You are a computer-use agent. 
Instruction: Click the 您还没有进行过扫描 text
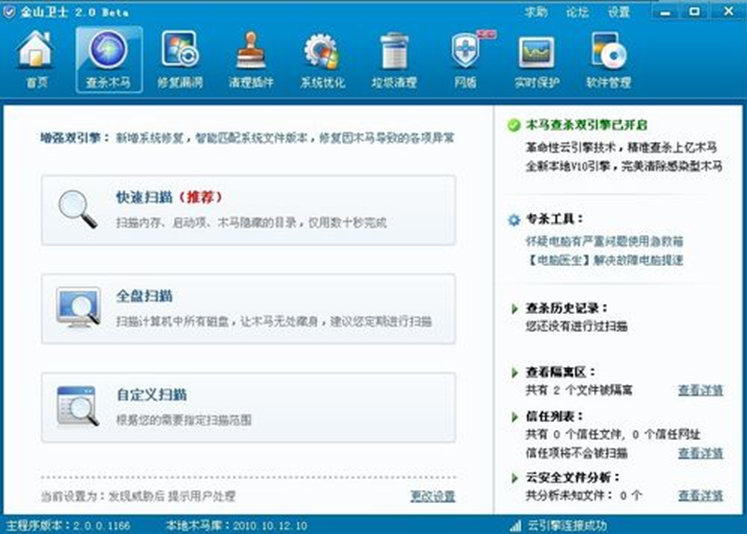pos(576,326)
